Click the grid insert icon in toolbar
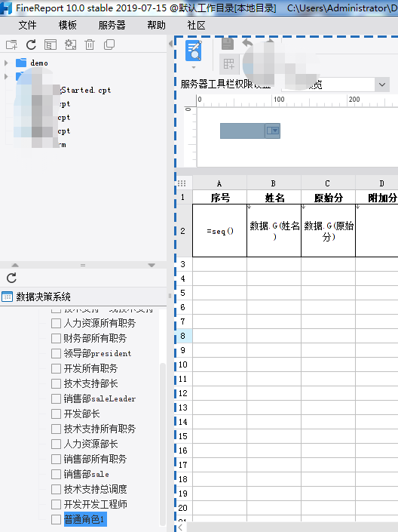Screen dimensions: 398x532 tap(229, 64)
